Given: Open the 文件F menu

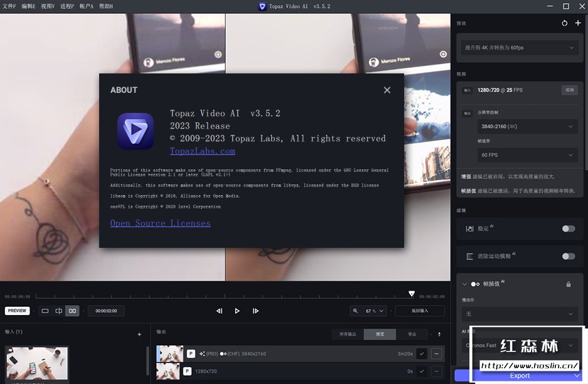Looking at the screenshot, I should (x=9, y=6).
